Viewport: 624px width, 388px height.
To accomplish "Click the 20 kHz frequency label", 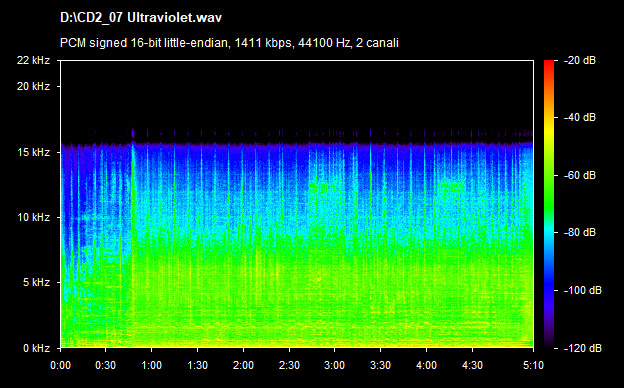I will [33, 86].
